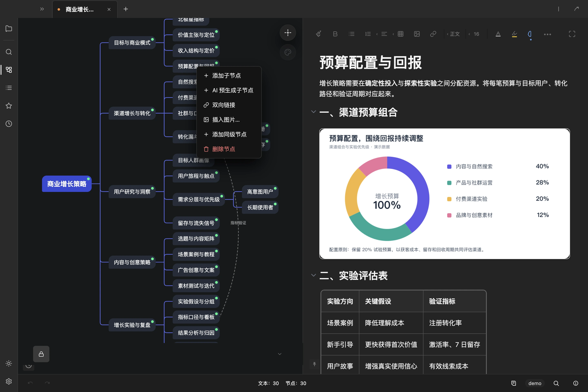Open the folder icon in left sidebar
The height and width of the screenshot is (392, 588).
tap(9, 29)
